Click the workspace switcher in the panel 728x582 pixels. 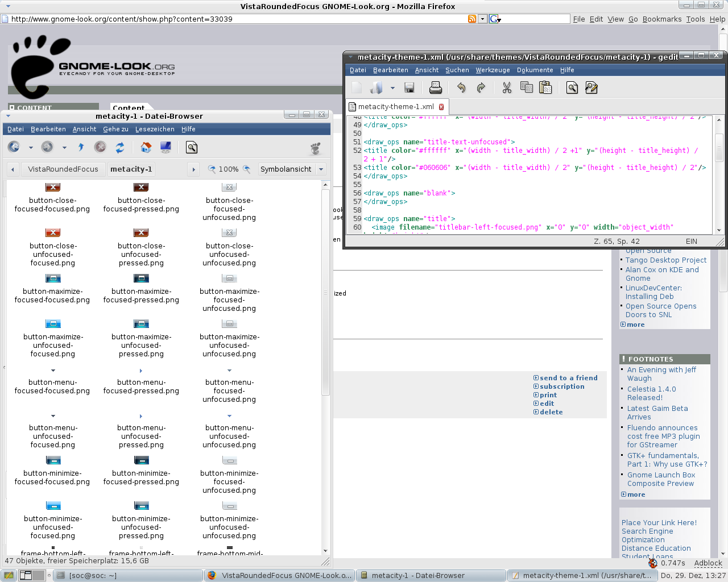click(32, 575)
